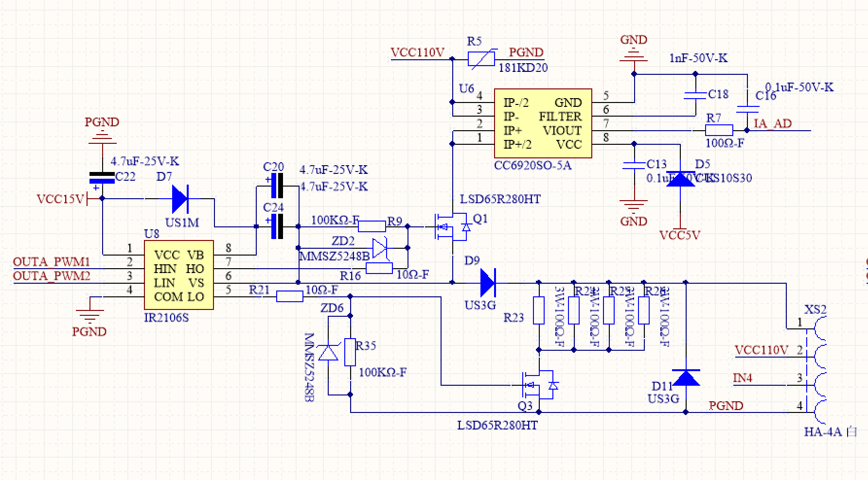Select the C24 capacitor symbol

click(x=276, y=226)
